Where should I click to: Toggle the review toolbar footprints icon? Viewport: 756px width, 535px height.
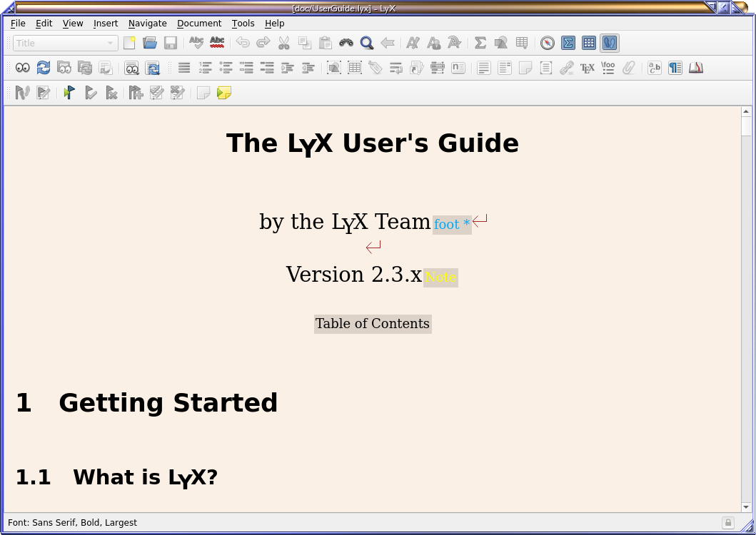click(x=610, y=43)
